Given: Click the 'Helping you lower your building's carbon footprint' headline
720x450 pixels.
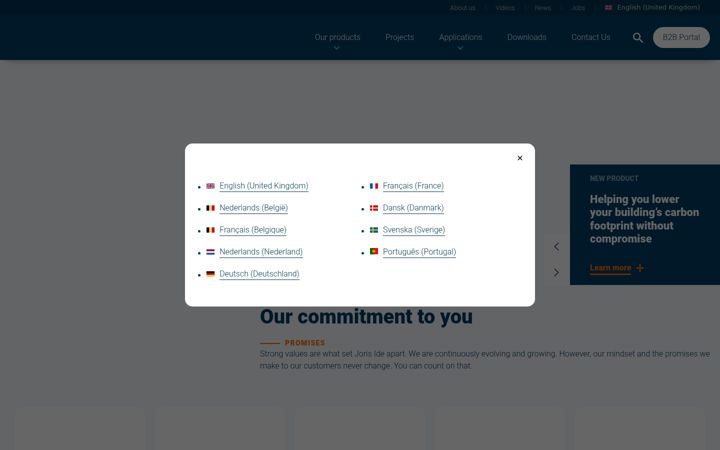Looking at the screenshot, I should pos(644,219).
